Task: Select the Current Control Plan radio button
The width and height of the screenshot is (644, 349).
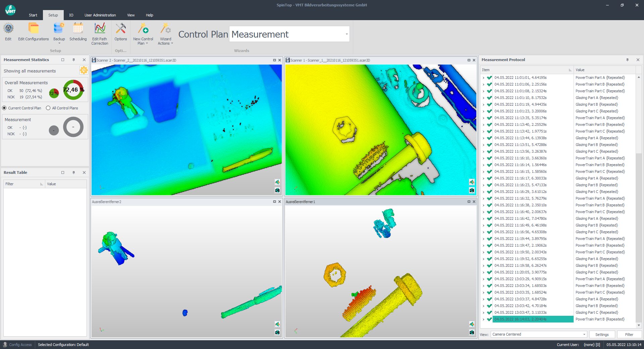Action: (4, 108)
